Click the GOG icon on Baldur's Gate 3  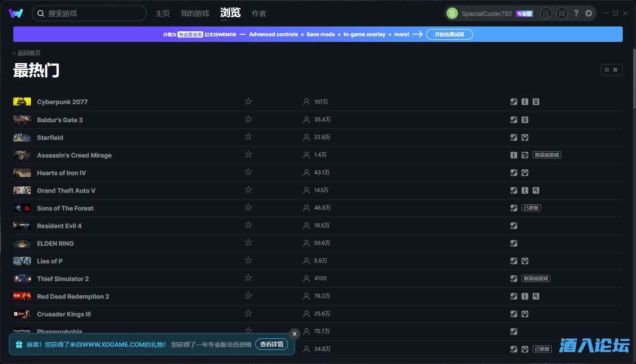525,120
